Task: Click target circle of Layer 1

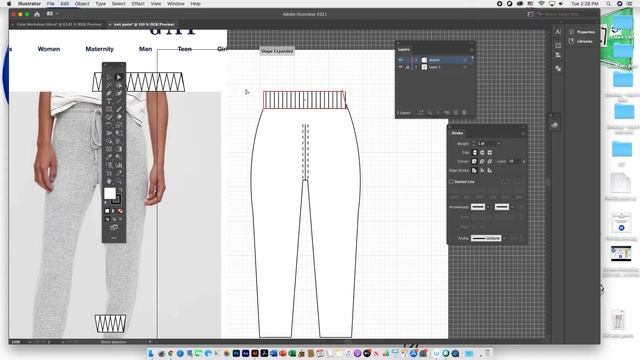Action: click(464, 67)
